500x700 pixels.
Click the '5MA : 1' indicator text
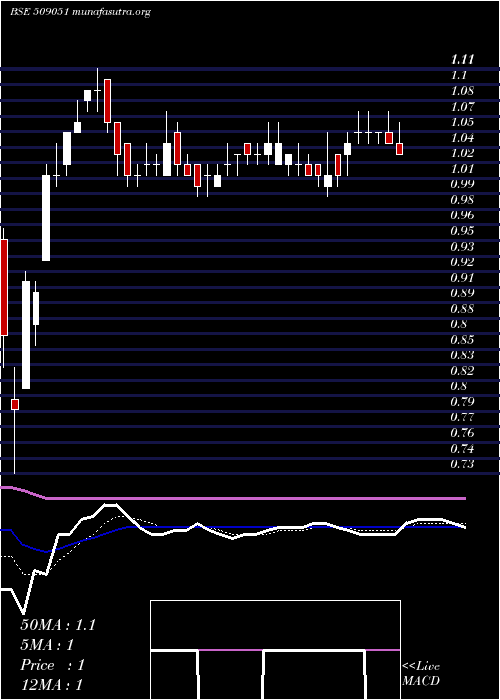(47, 645)
